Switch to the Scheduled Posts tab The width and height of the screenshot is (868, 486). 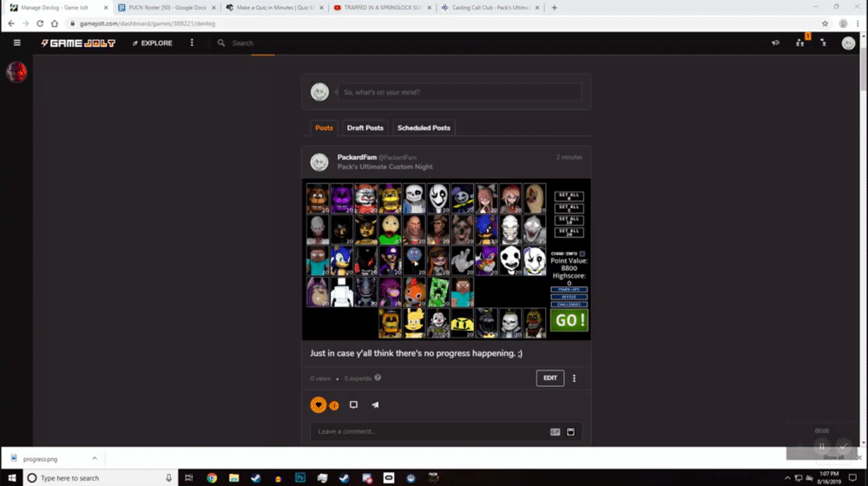tap(424, 128)
